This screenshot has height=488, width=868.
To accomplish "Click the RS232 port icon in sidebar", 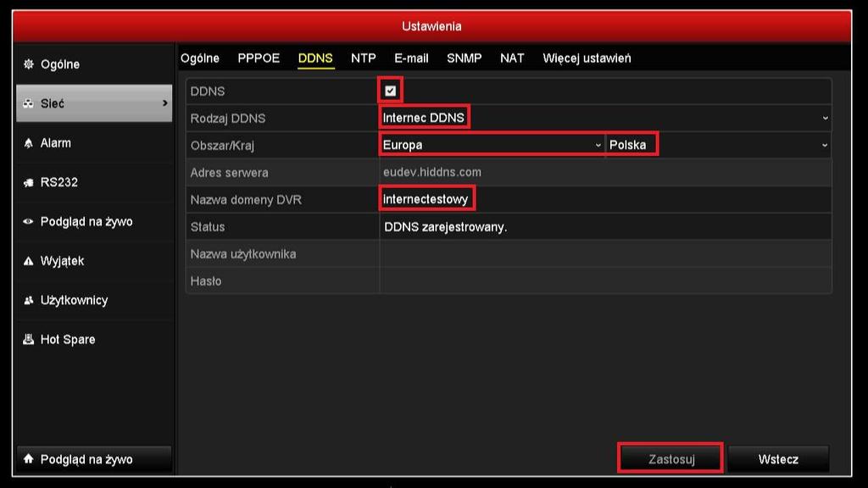I will click(x=28, y=183).
